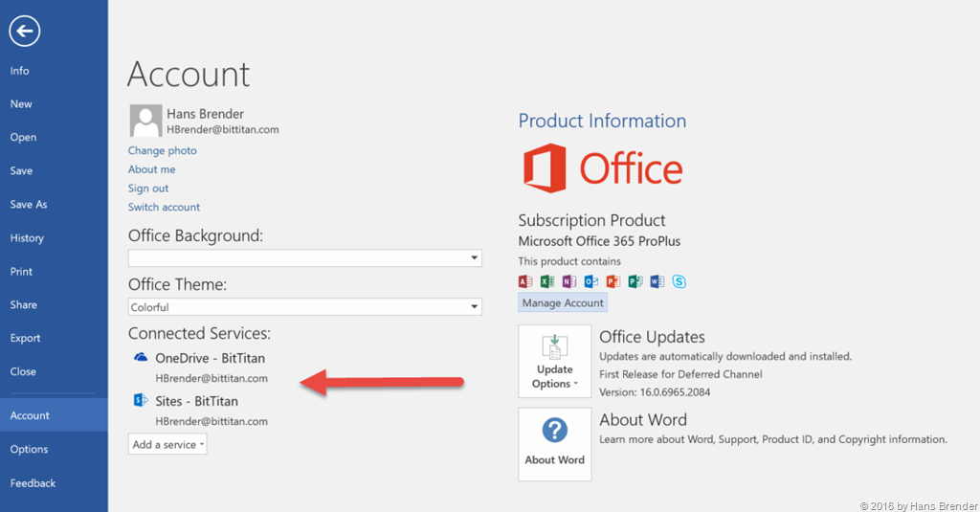Viewport: 980px width, 512px height.
Task: Click the PowerPoint app icon
Action: coord(613,281)
